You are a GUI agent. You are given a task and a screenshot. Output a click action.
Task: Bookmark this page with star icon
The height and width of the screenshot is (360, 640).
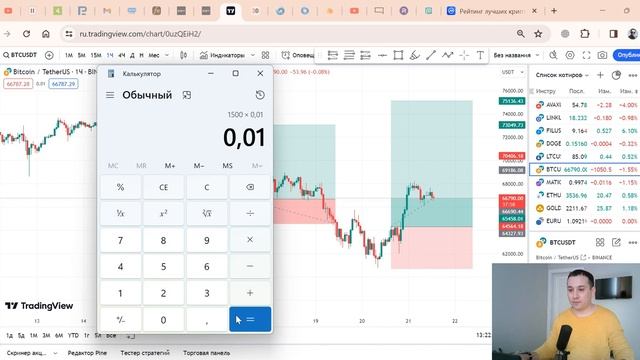[x=538, y=34]
